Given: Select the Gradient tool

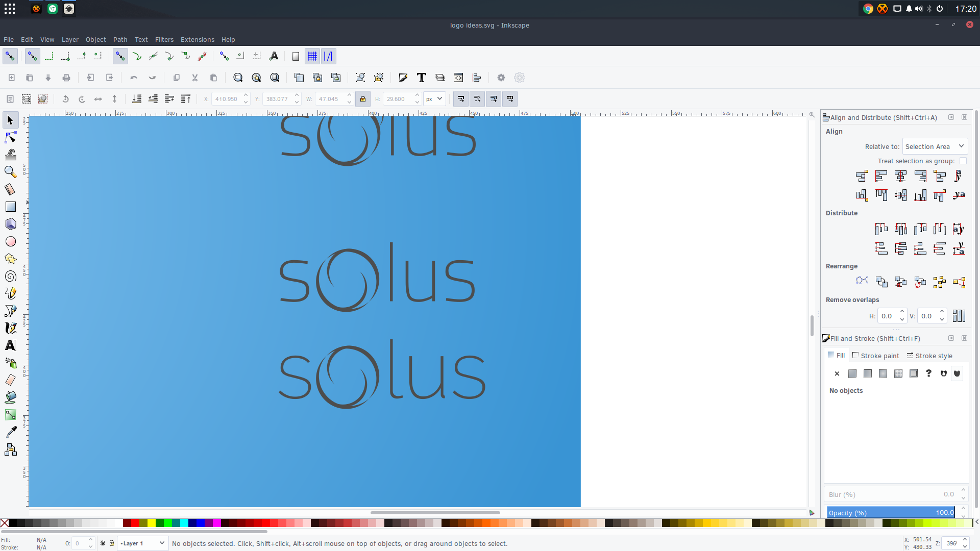Looking at the screenshot, I should pos(10,415).
